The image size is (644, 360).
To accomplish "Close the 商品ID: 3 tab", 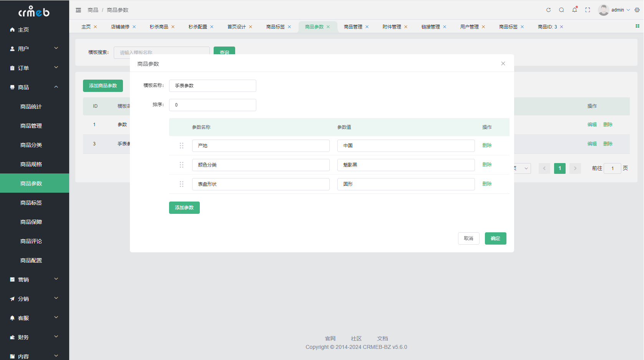I will tap(561, 27).
